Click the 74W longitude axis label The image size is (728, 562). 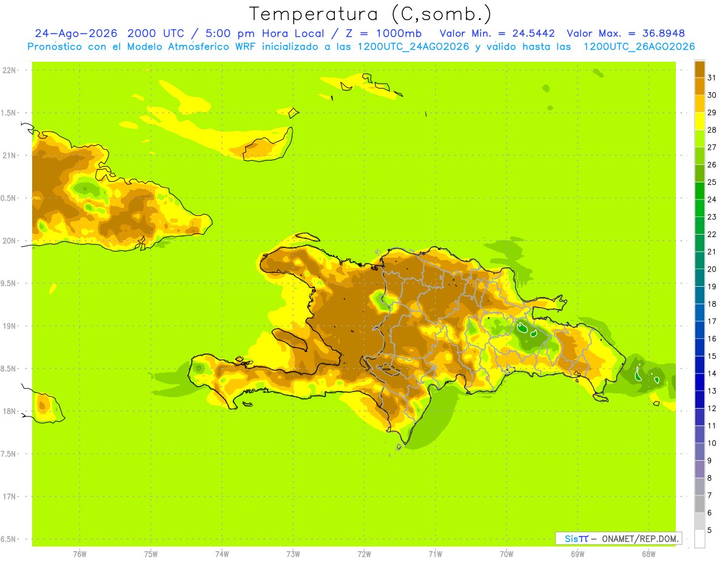[x=222, y=554]
